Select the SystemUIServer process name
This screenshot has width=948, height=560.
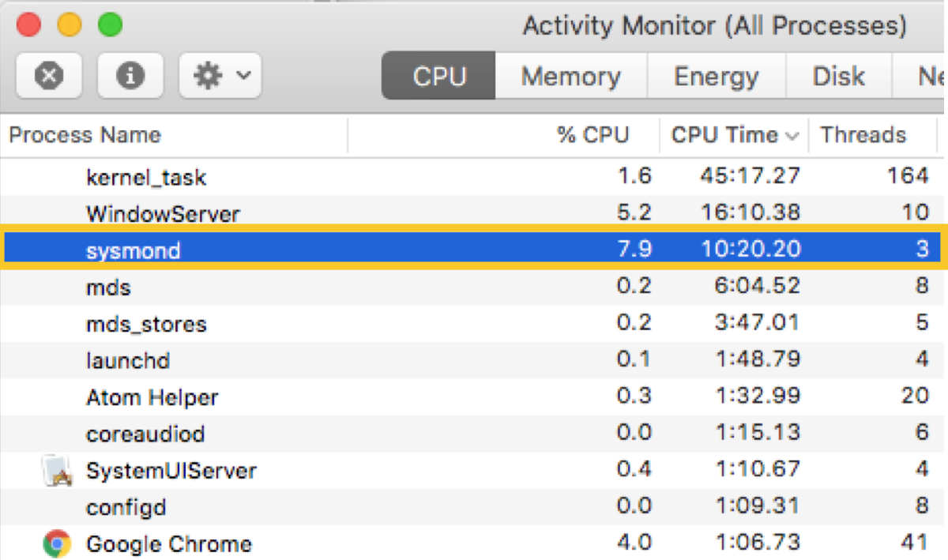pos(171,471)
